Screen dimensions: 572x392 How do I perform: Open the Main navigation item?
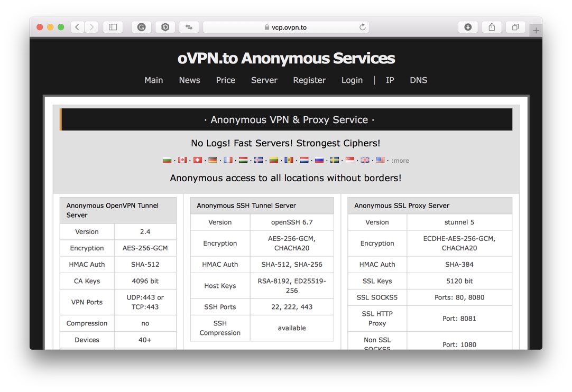tap(154, 80)
